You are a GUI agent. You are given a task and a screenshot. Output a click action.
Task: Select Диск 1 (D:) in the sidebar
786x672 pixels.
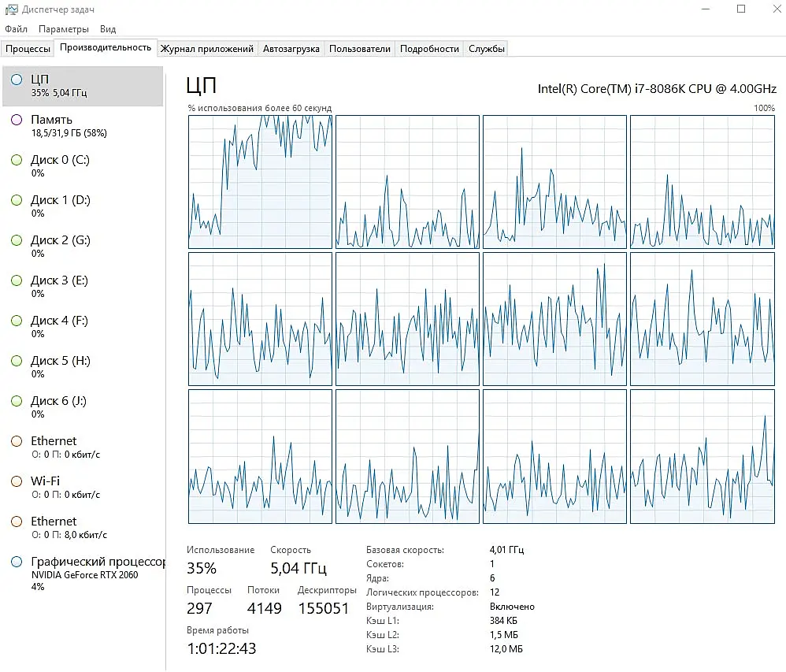(83, 206)
